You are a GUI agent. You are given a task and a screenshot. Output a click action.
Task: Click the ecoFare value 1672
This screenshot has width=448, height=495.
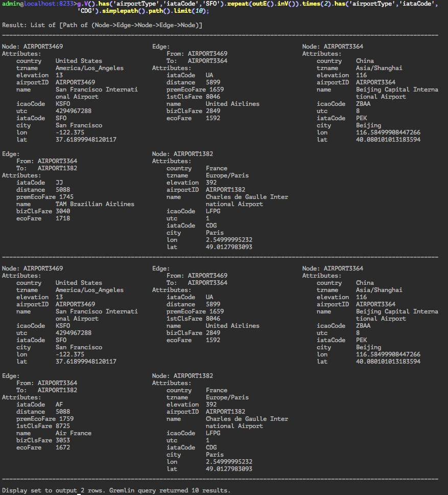point(62,447)
